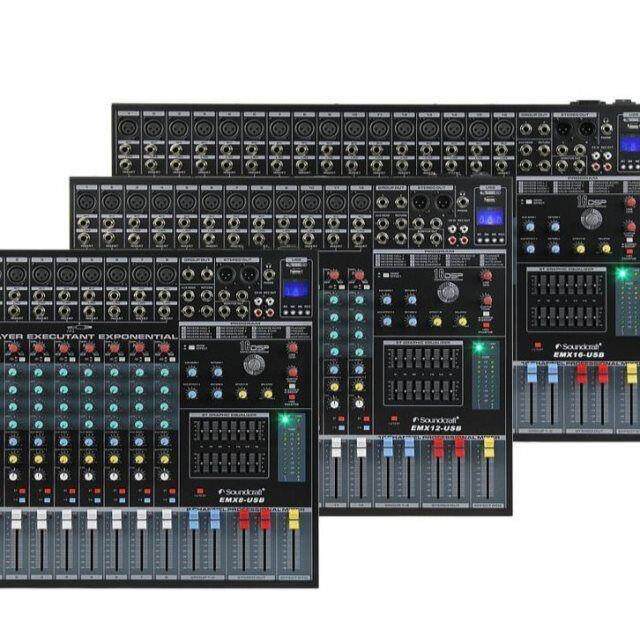
Task: Click the silver DSP effect selector knob on EMX12-USB
Action: [448, 292]
